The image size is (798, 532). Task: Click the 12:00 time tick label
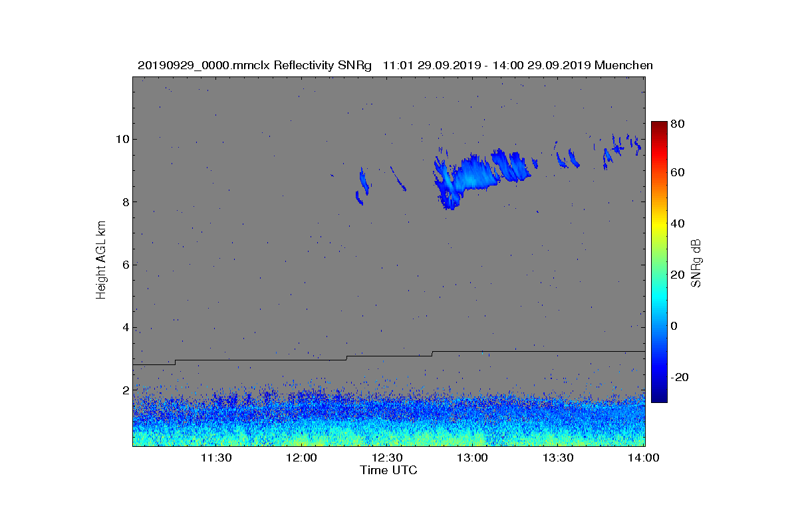(x=301, y=458)
